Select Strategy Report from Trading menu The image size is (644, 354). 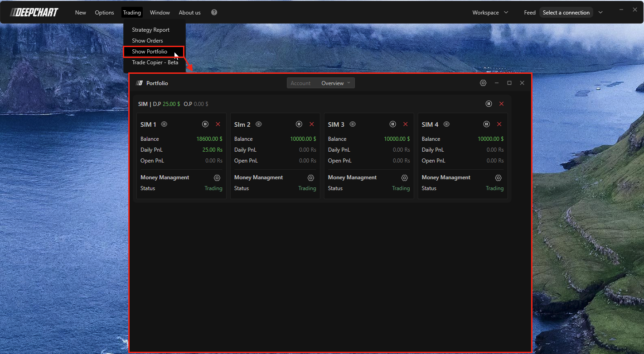tap(150, 30)
